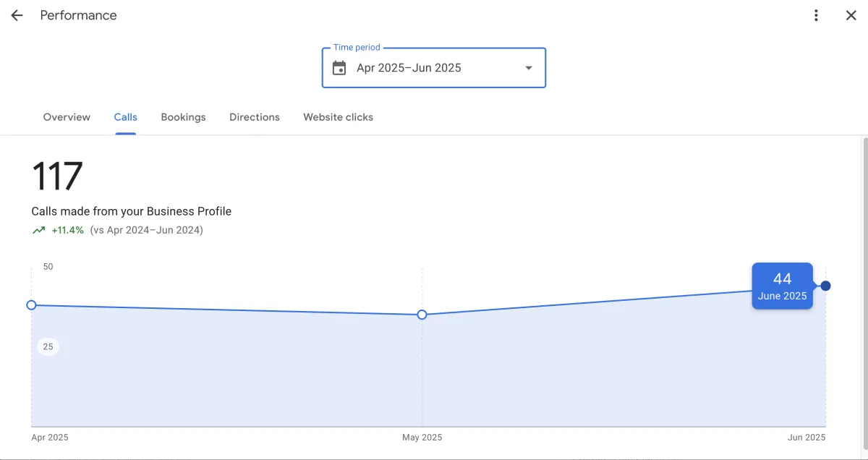The height and width of the screenshot is (460, 868).
Task: Click the green trending-up arrow icon
Action: (x=38, y=231)
